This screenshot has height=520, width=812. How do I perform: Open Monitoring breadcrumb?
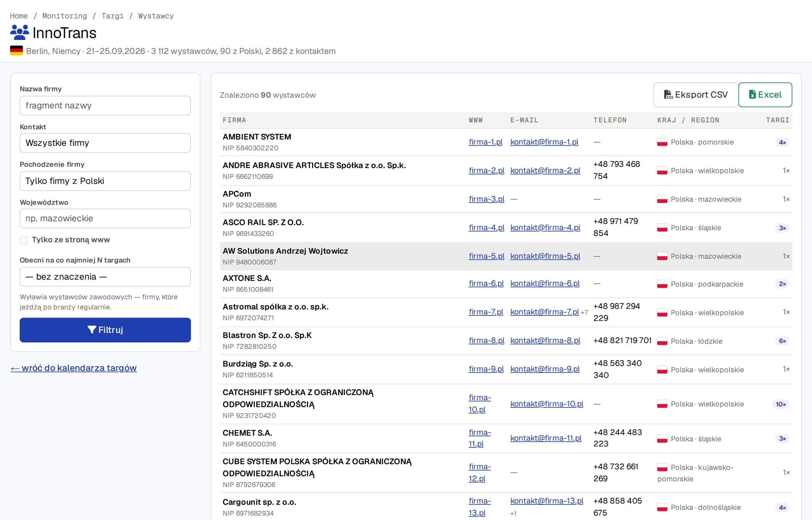pyautogui.click(x=64, y=16)
